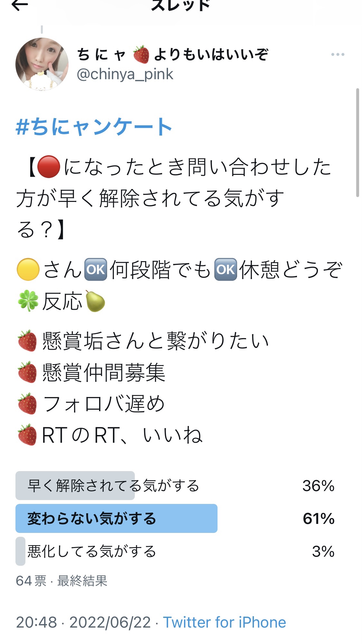Viewport: 362px width, 644px height.
Task: Click the four-leaf clover emoji
Action: [28, 301]
